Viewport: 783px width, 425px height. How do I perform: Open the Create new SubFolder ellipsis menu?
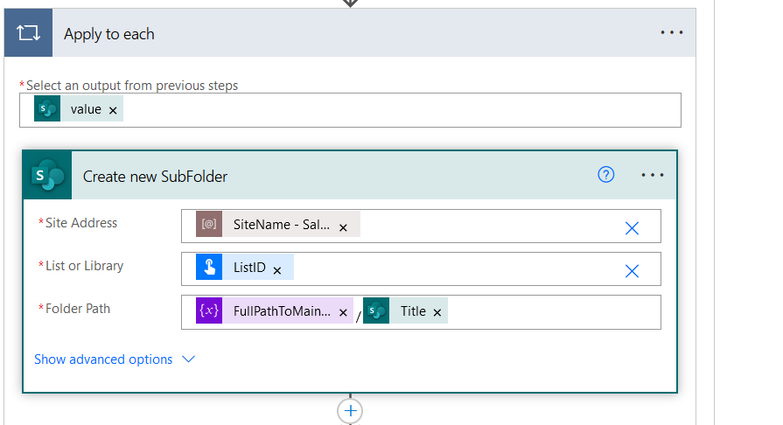pyautogui.click(x=652, y=175)
